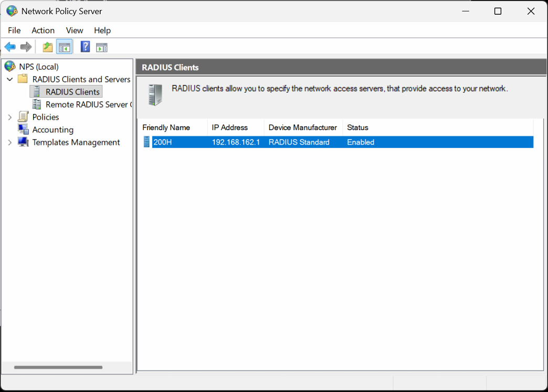Image resolution: width=548 pixels, height=392 pixels.
Task: Toggle Show/Hide Console Tree toolbar icon
Action: [x=65, y=47]
